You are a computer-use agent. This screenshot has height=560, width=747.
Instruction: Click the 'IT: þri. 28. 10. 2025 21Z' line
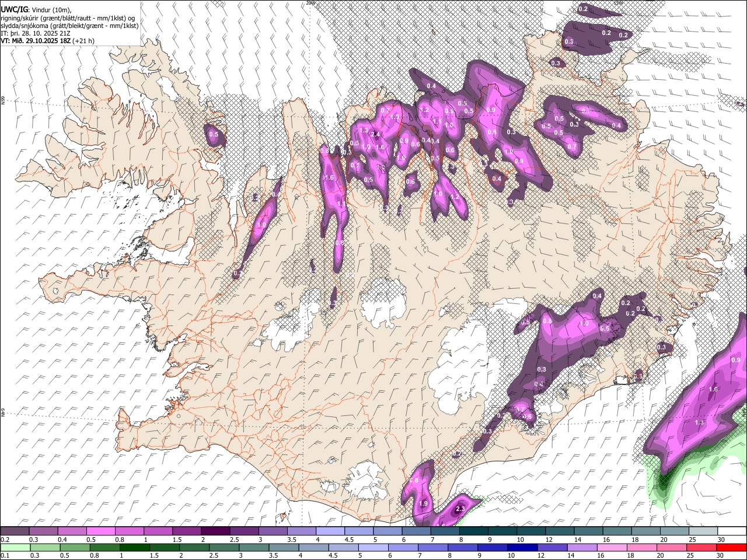pos(36,33)
